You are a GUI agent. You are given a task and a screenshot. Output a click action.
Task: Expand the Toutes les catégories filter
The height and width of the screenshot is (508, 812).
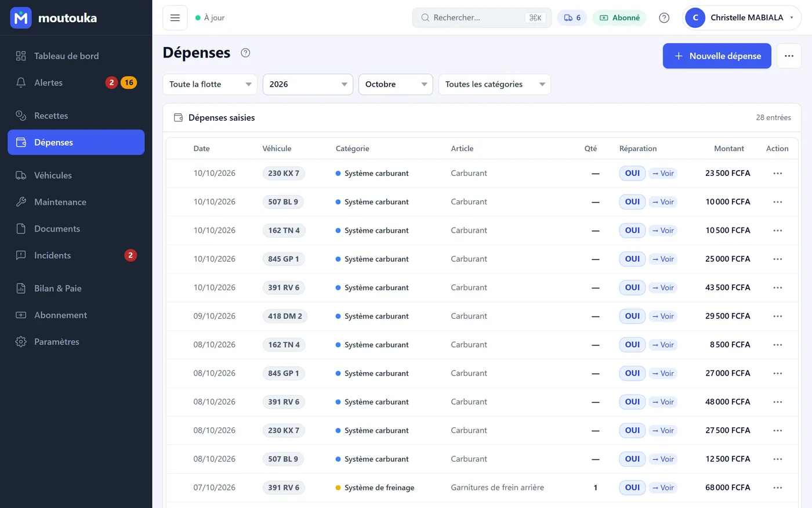(495, 84)
